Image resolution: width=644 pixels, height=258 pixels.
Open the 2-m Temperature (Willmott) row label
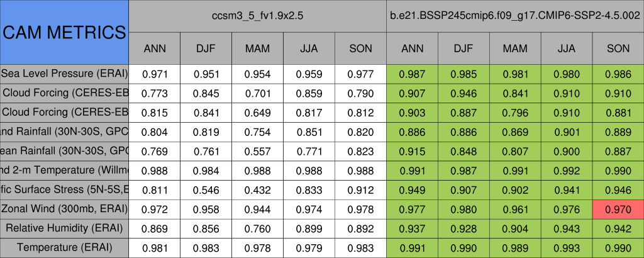click(x=64, y=170)
